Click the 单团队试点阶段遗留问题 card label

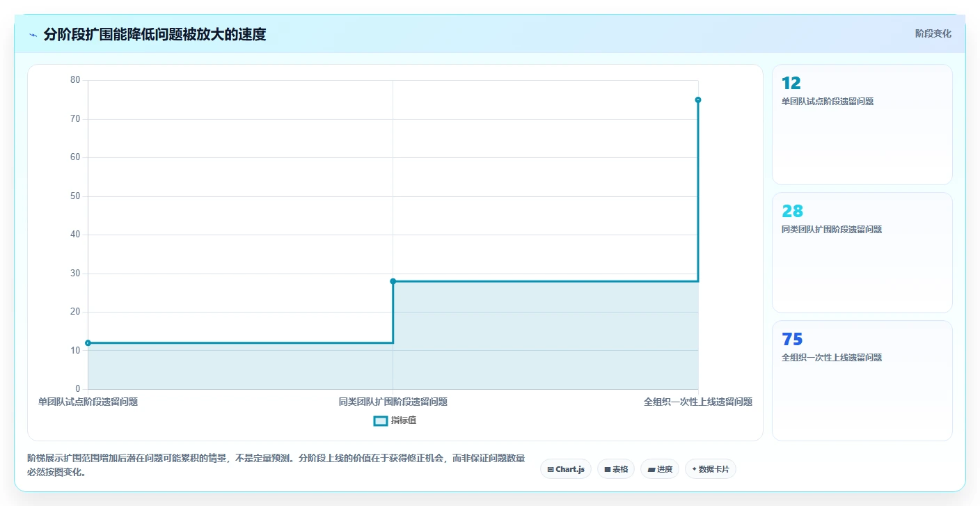[828, 102]
